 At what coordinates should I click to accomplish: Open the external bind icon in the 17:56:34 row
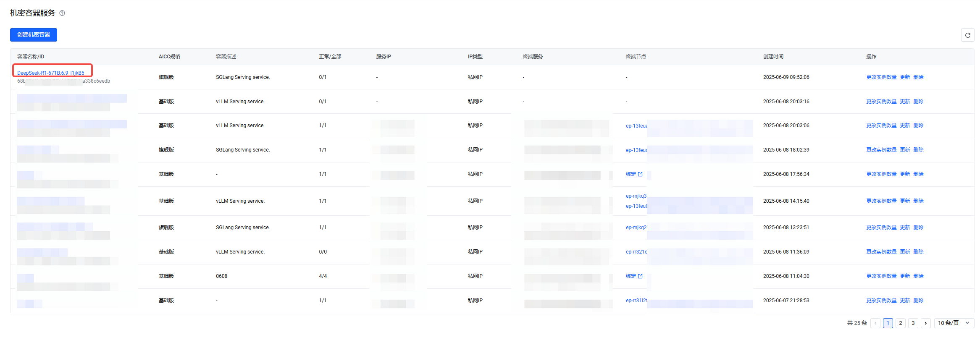640,174
